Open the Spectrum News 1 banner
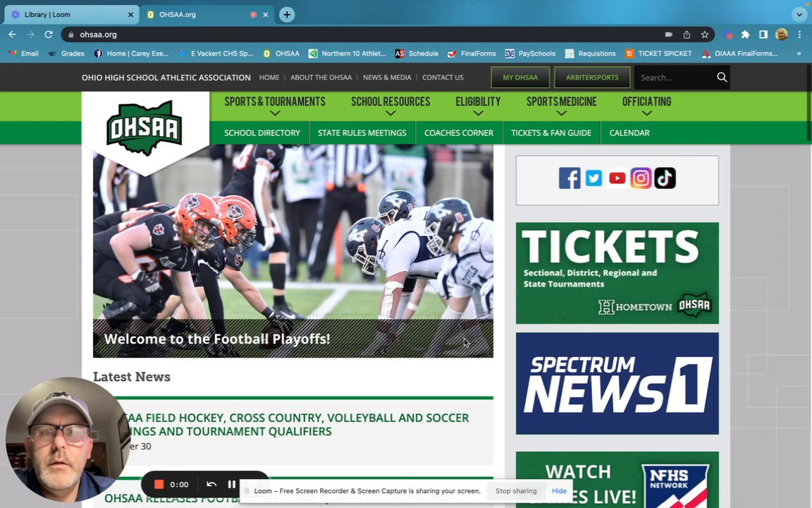This screenshot has width=812, height=508. [x=617, y=384]
